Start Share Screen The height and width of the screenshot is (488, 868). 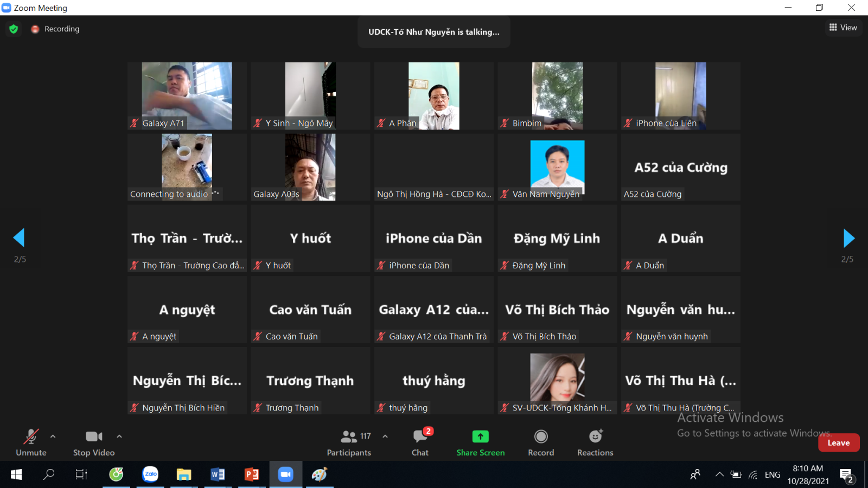coord(480,442)
